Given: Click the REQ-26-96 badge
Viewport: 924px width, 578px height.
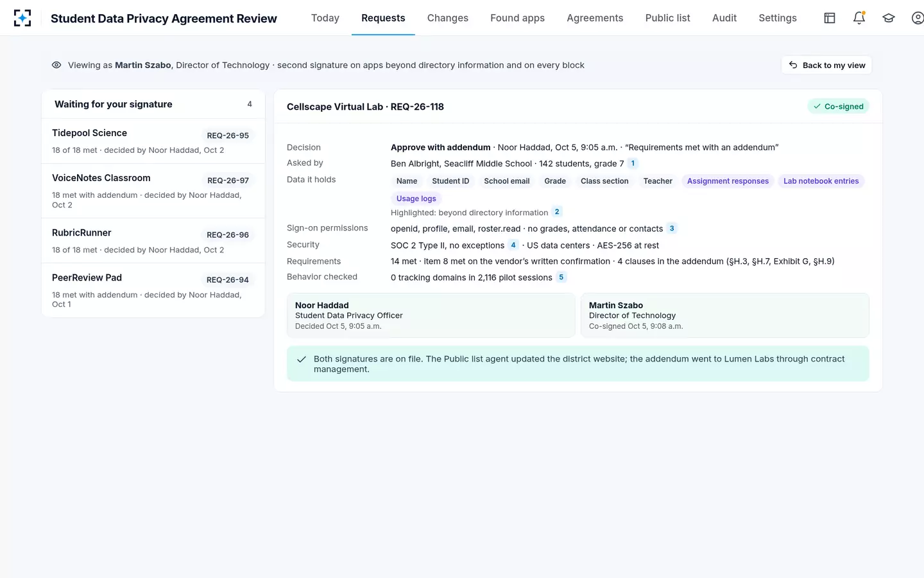Looking at the screenshot, I should tap(228, 235).
